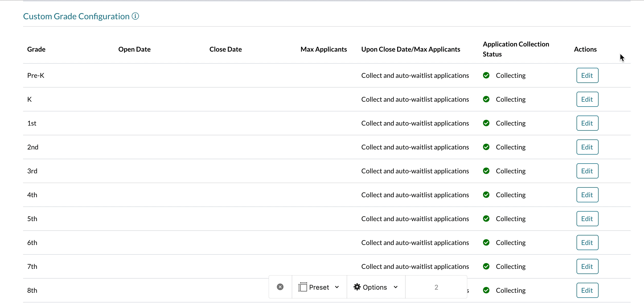Open the 7th grade Edit button
Screen dimensions: 644x303
587,266
